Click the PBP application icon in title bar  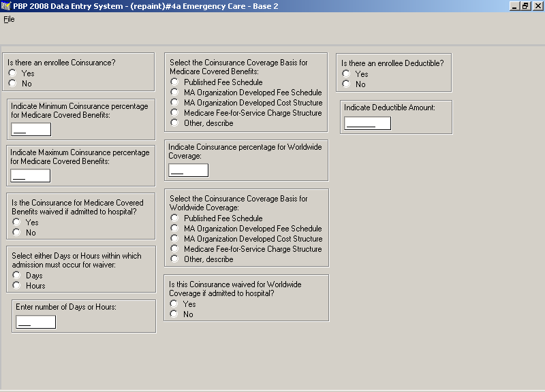tap(6, 6)
